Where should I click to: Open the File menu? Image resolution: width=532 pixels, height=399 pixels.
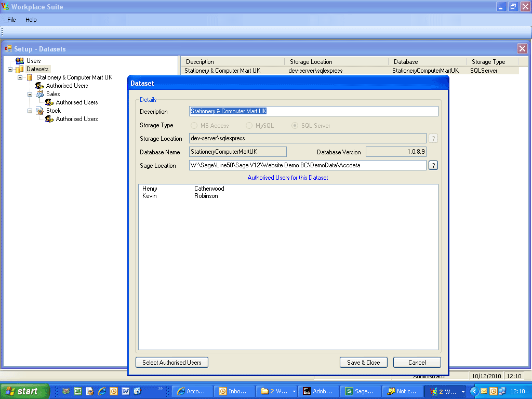[11, 20]
